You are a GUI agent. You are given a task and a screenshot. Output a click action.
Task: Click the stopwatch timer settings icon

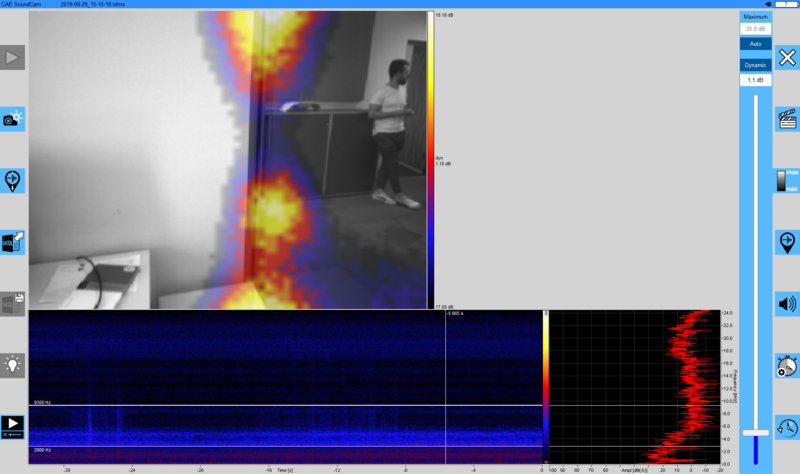click(787, 366)
